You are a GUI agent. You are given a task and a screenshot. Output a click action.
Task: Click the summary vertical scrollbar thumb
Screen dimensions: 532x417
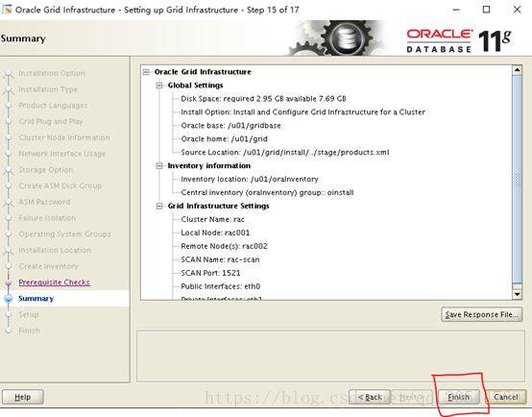click(x=517, y=180)
